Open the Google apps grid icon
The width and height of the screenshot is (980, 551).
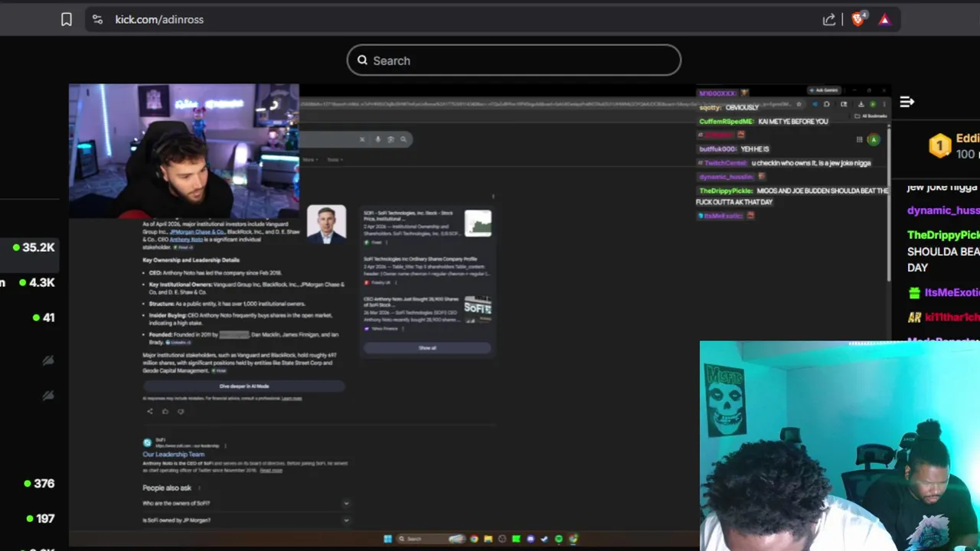[x=859, y=139]
